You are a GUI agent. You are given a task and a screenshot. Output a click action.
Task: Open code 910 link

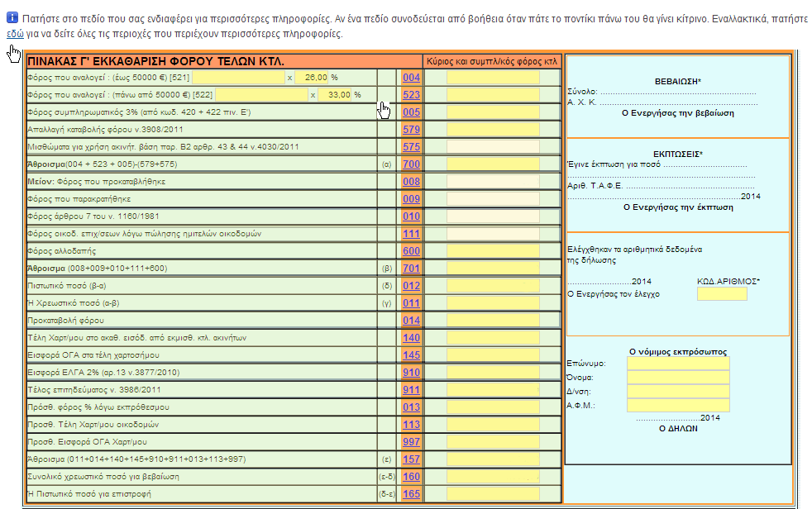pyautogui.click(x=411, y=373)
